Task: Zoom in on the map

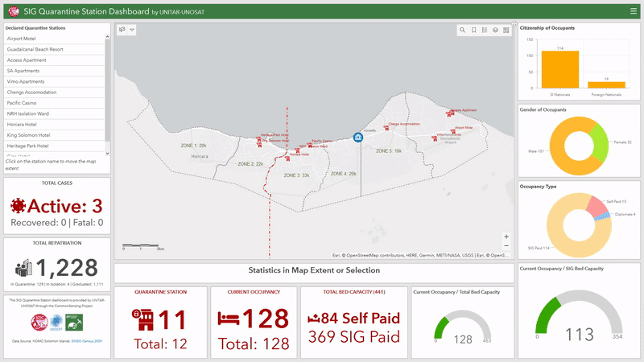Action: [506, 237]
